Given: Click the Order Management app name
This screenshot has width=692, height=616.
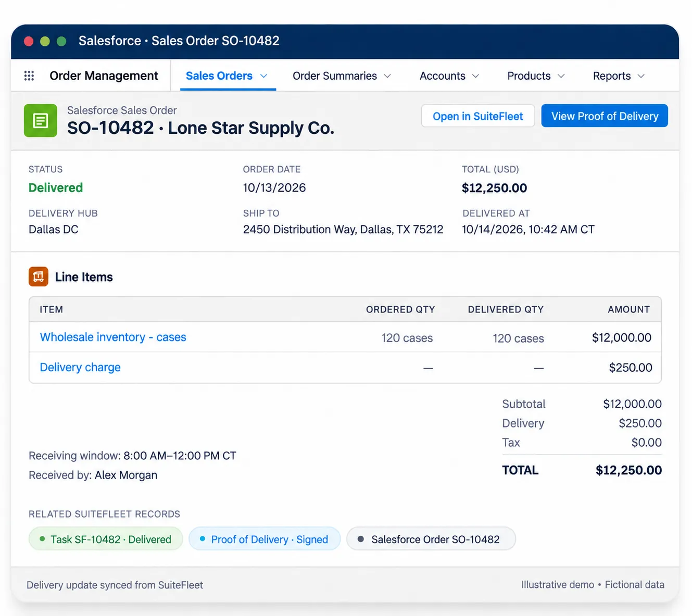Looking at the screenshot, I should click(x=104, y=76).
